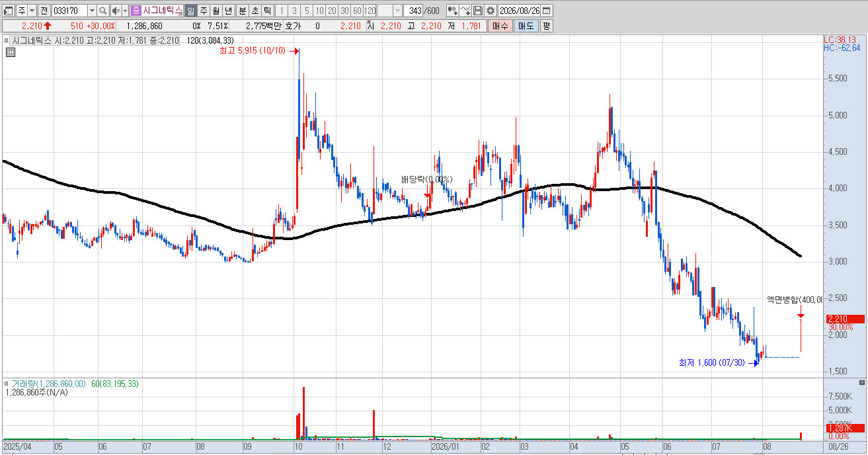The width and height of the screenshot is (868, 455).
Task: Close the volume panel with x icon
Action: click(x=861, y=383)
